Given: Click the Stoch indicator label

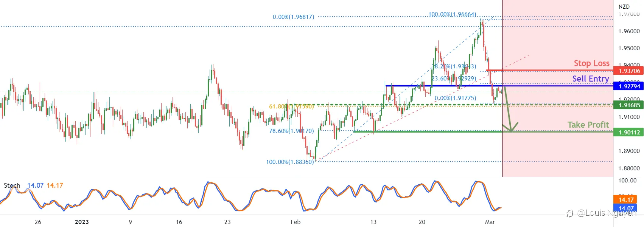Looking at the screenshot, I should pyautogui.click(x=12, y=185).
